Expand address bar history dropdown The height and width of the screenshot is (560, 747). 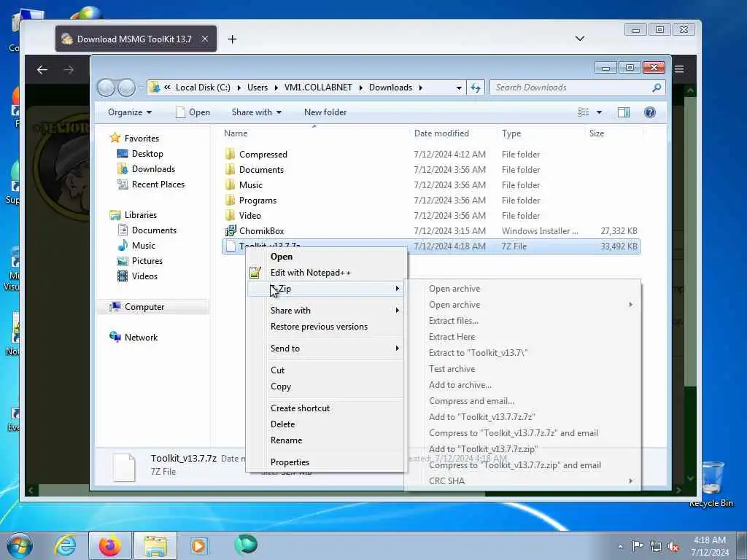459,87
